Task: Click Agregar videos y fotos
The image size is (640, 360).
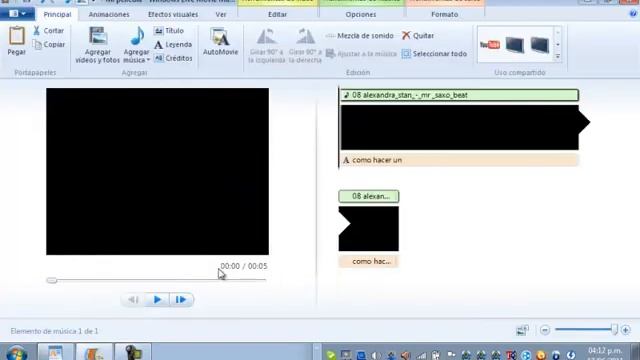Action: click(98, 44)
